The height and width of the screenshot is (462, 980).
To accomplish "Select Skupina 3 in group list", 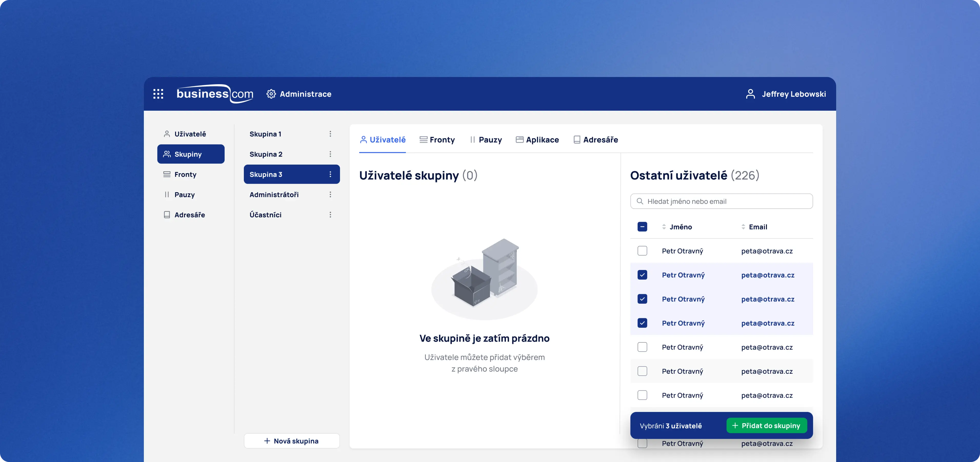I will 292,175.
